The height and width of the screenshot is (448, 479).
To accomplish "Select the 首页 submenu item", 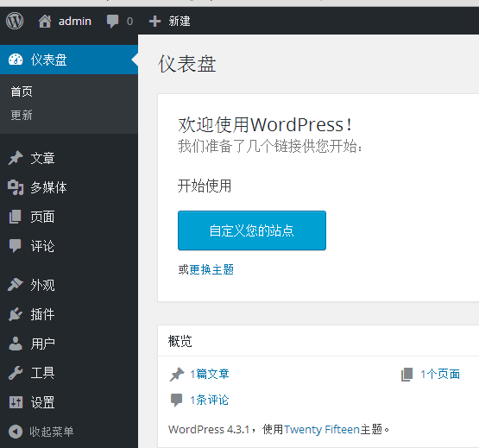I will coord(22,91).
